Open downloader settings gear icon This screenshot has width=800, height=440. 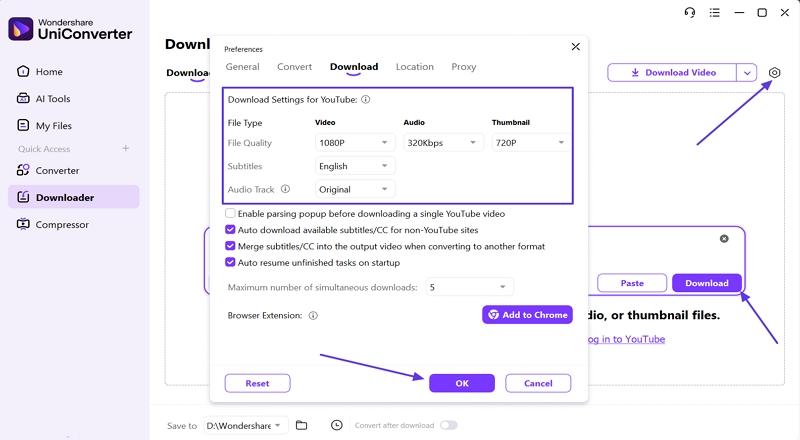(774, 72)
